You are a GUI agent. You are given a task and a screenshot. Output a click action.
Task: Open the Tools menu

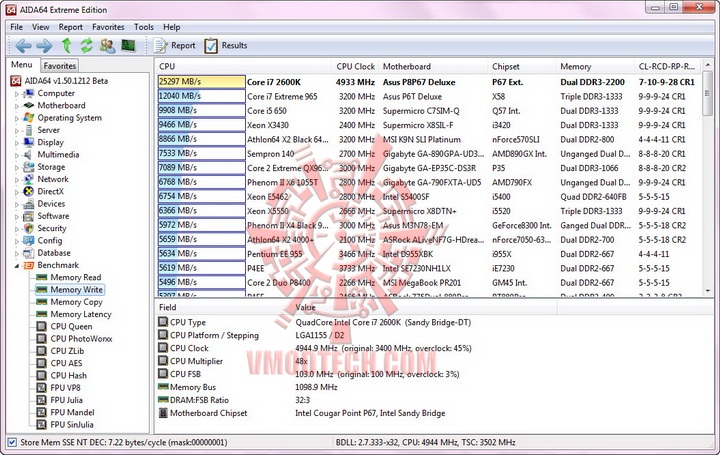click(144, 27)
